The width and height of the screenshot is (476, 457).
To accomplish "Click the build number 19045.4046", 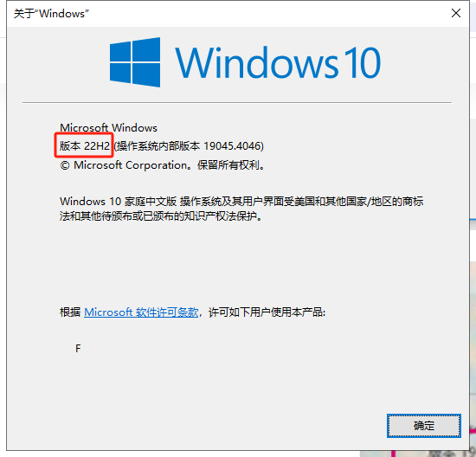I will 231,146.
